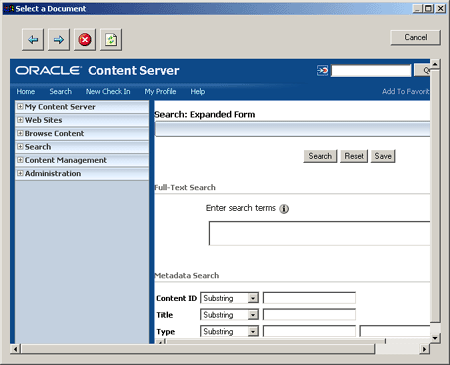The width and height of the screenshot is (450, 365).
Task: Click the vertical scrollbar down arrow
Action: point(435,338)
